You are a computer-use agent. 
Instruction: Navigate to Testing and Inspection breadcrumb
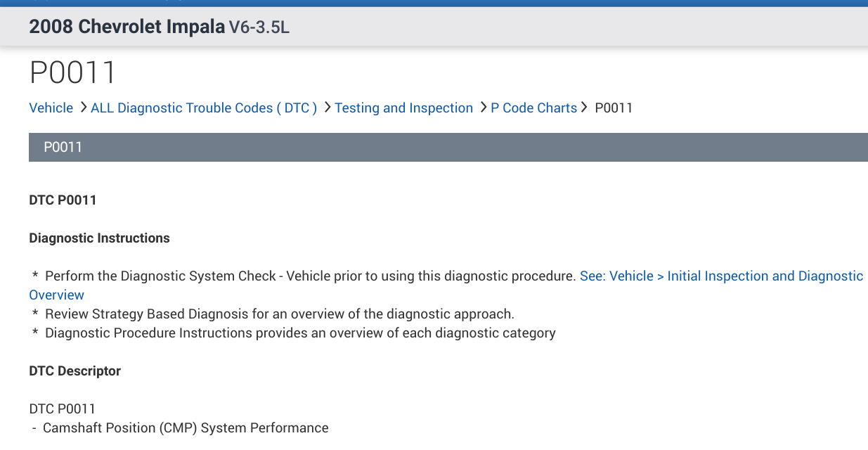tap(403, 108)
